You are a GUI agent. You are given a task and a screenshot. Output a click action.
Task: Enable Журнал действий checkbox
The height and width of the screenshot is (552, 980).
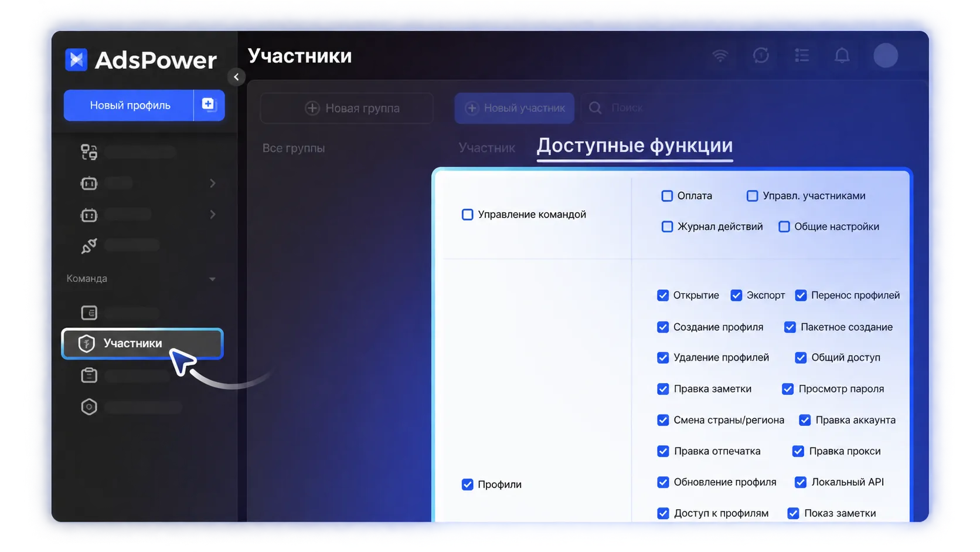pyautogui.click(x=667, y=226)
